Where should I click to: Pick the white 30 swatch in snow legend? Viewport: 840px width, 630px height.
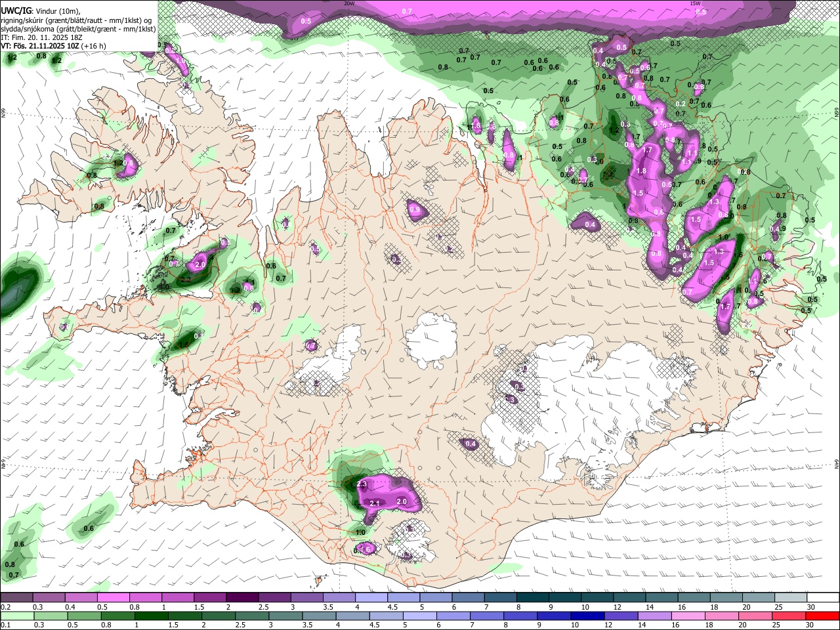tap(824, 598)
